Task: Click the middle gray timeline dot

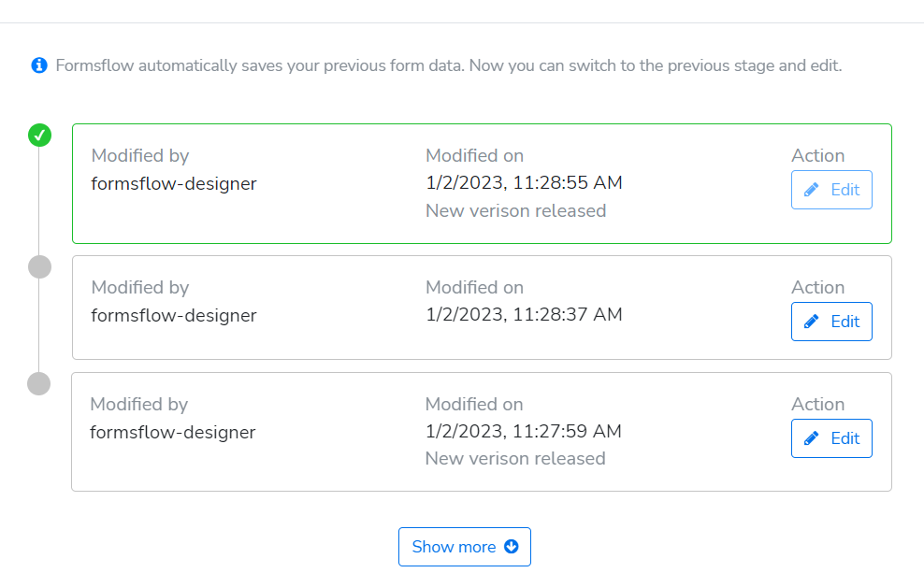Action: [39, 266]
